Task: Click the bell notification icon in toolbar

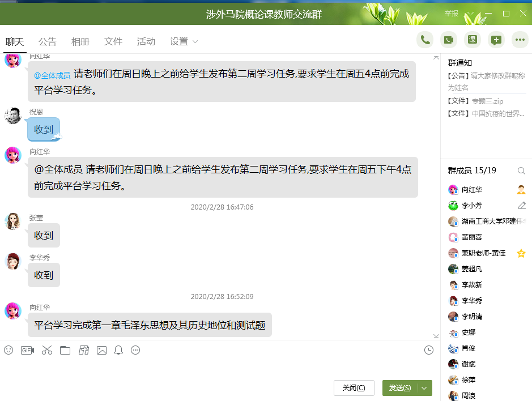Action: (x=118, y=350)
